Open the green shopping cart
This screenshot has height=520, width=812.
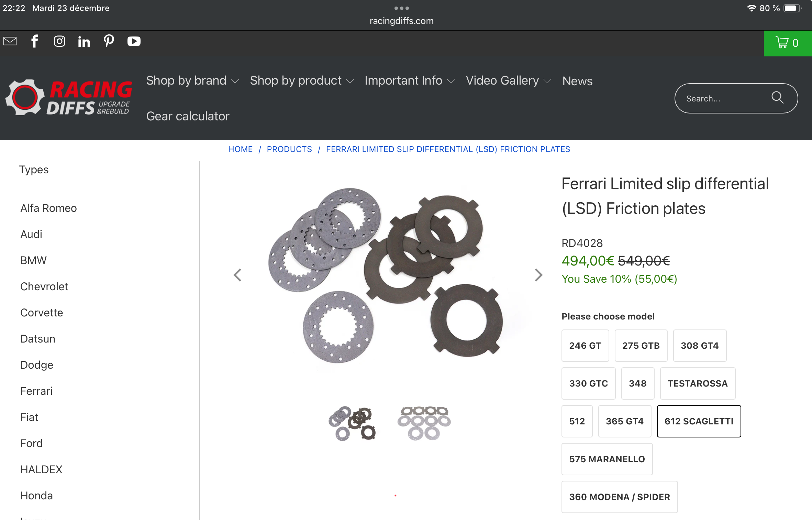pyautogui.click(x=787, y=43)
